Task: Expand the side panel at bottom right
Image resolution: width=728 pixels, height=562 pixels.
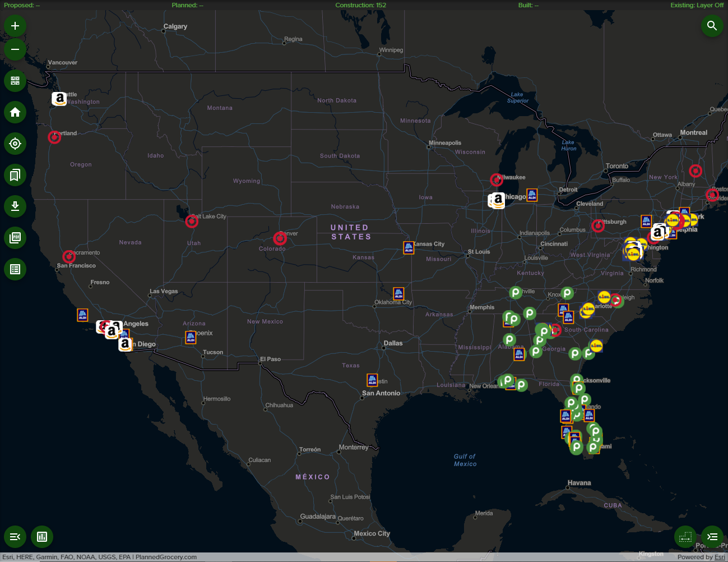Action: tap(712, 537)
